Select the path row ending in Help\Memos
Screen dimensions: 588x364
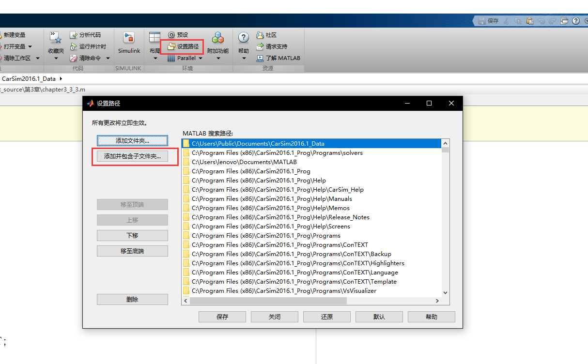[311, 208]
